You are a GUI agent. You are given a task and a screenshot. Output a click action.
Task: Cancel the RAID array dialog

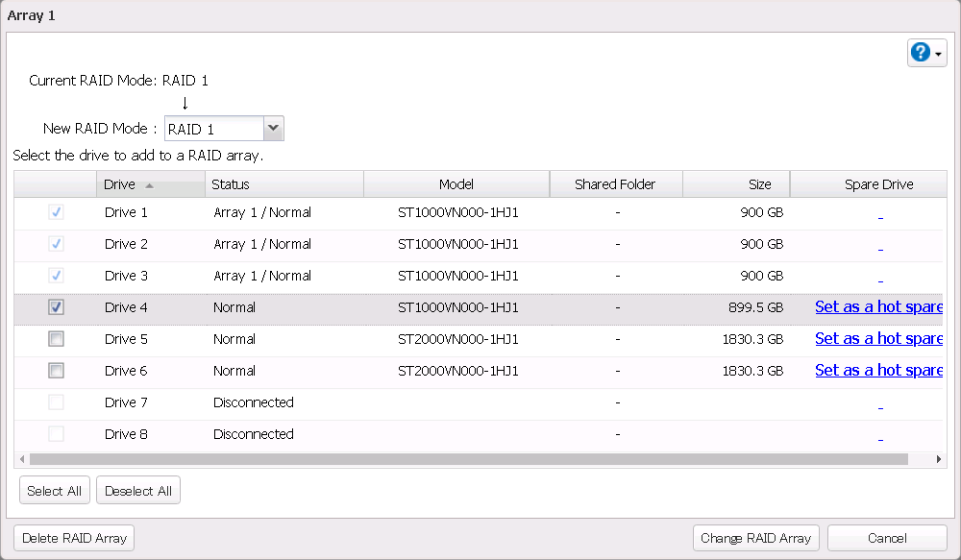click(886, 538)
